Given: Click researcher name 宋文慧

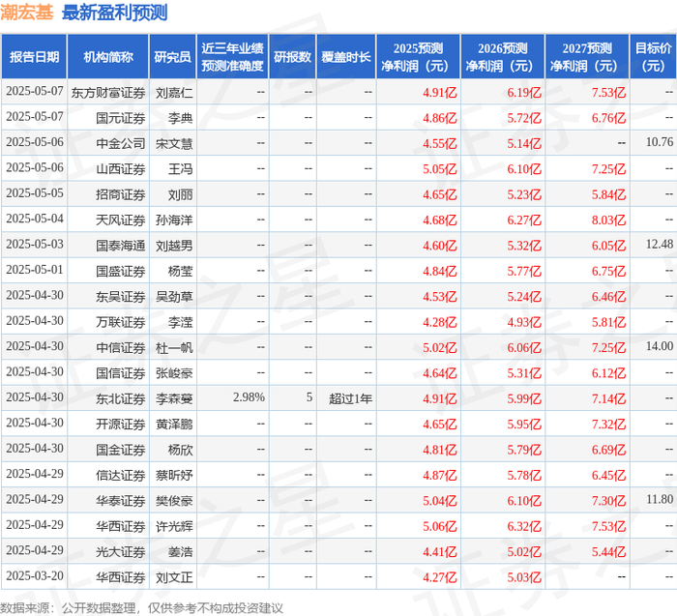Looking at the screenshot, I should point(174,144).
